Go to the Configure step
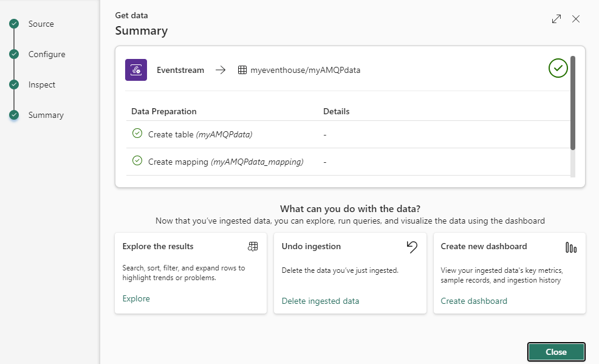 (46, 54)
